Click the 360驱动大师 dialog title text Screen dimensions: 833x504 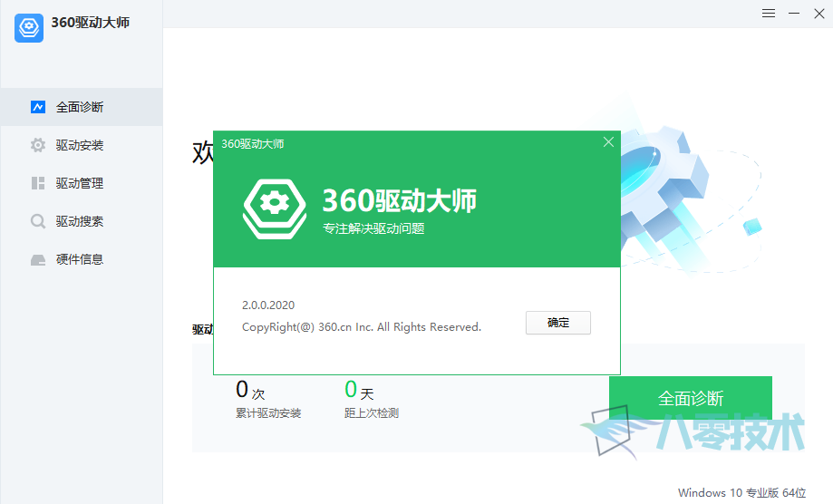tap(252, 144)
